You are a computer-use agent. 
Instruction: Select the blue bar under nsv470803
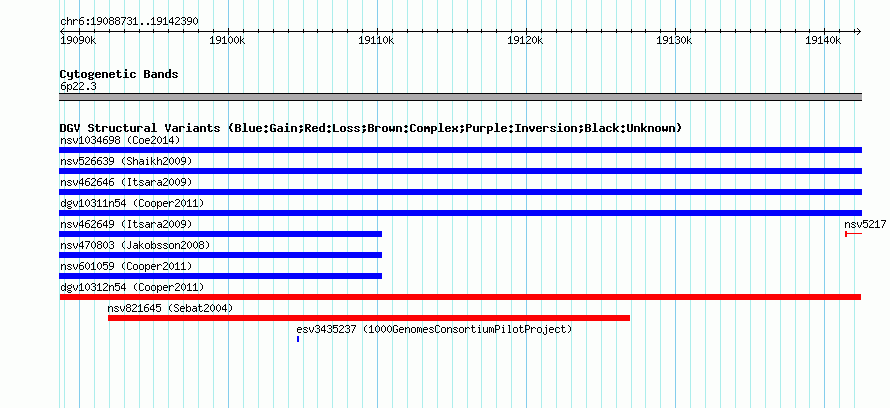click(220, 255)
